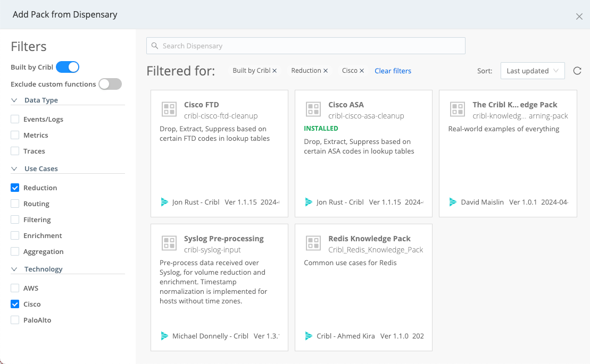Check the PaloAlto technology checkbox
The height and width of the screenshot is (364, 590).
click(x=15, y=320)
